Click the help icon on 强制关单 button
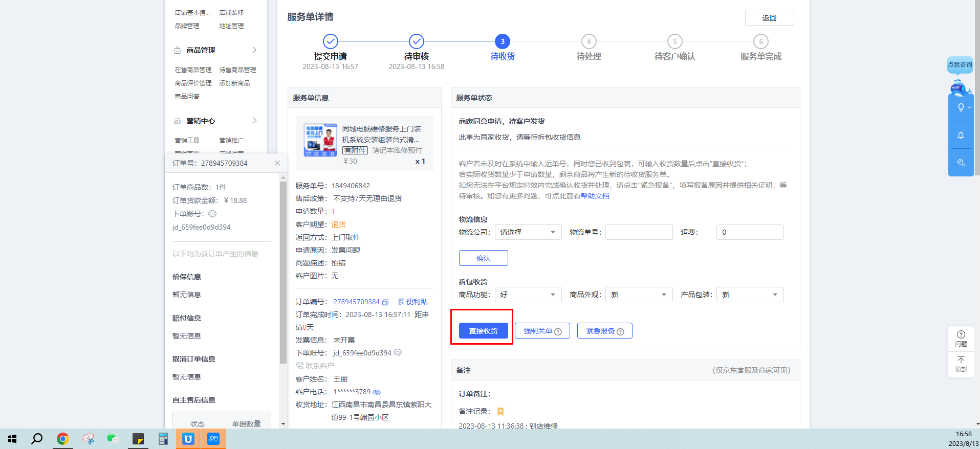 [x=558, y=331]
